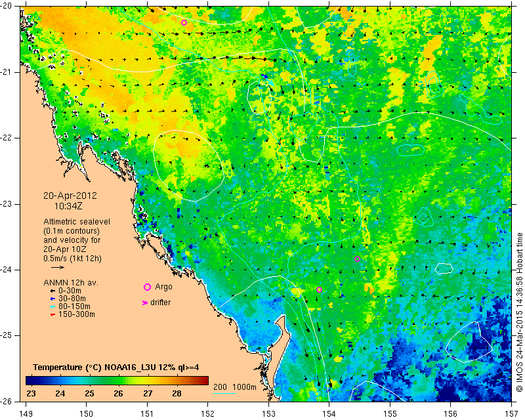Click the dark blue 23°C end of colorbar

31,381
